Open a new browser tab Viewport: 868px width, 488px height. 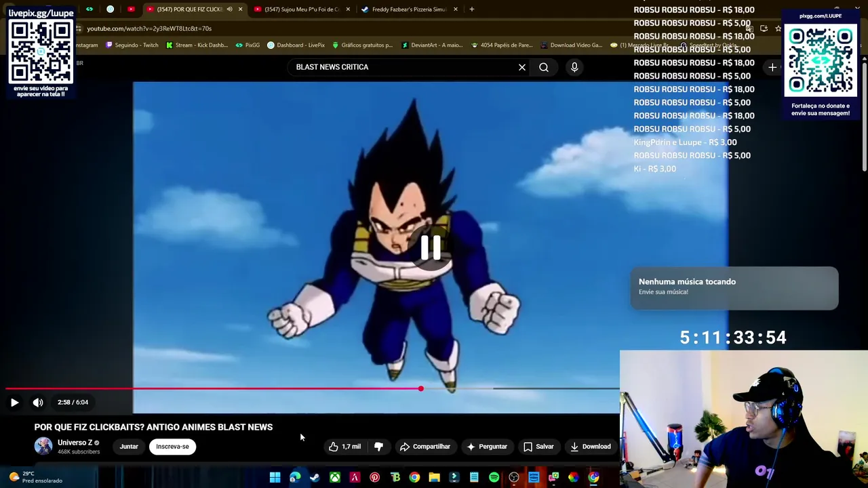click(472, 9)
